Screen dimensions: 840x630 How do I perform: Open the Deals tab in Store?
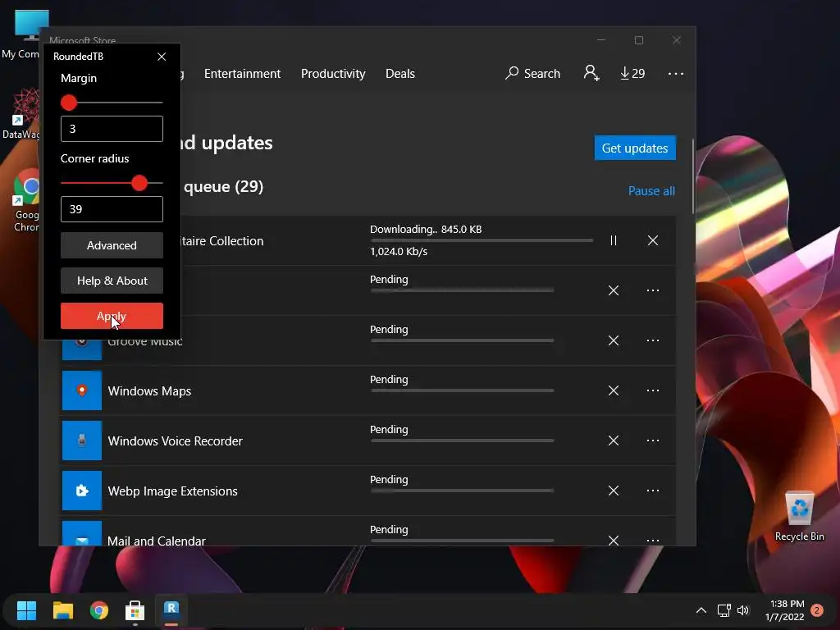[400, 73]
